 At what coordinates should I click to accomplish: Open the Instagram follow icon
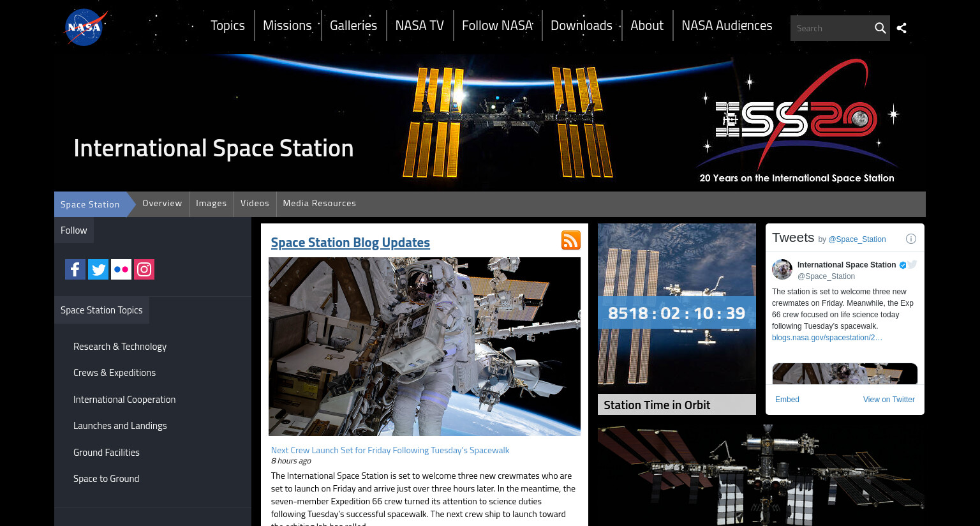[144, 269]
